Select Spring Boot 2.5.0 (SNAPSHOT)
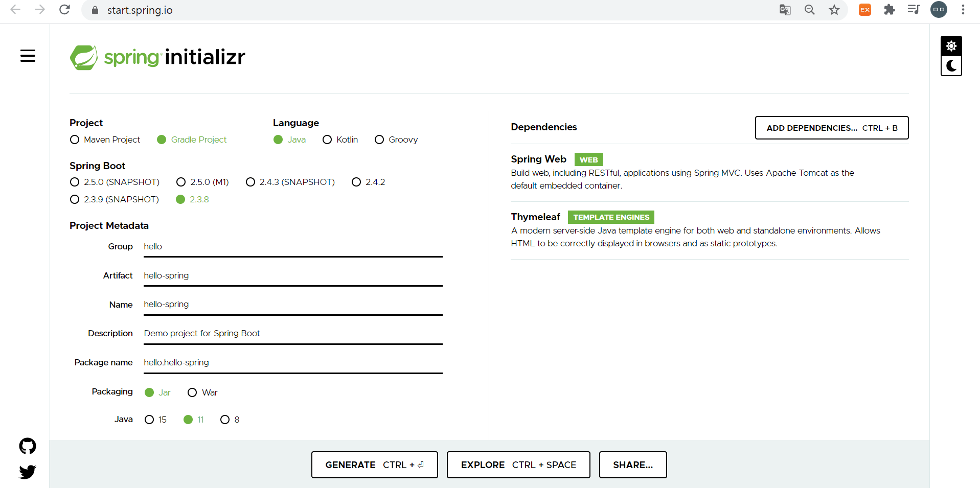Image resolution: width=980 pixels, height=488 pixels. click(x=115, y=182)
